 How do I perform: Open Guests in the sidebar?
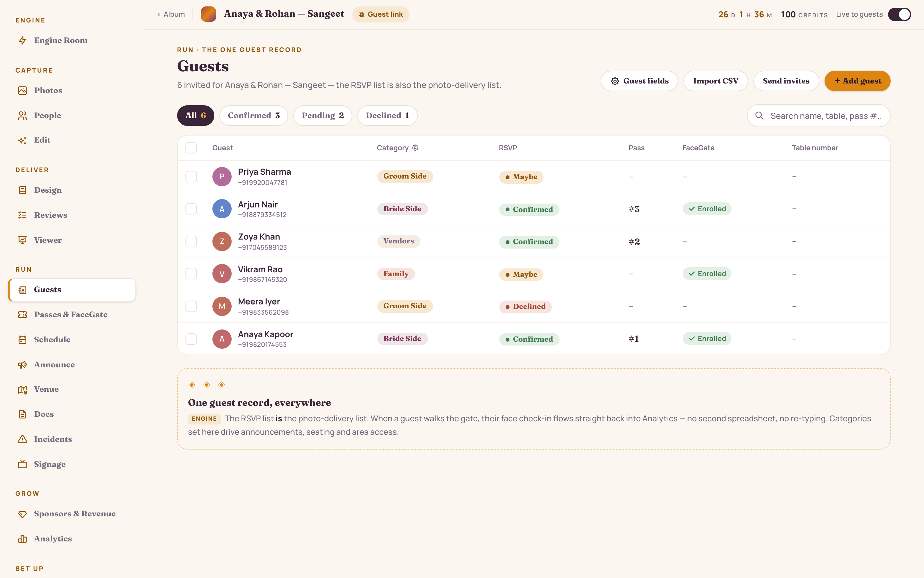click(72, 290)
